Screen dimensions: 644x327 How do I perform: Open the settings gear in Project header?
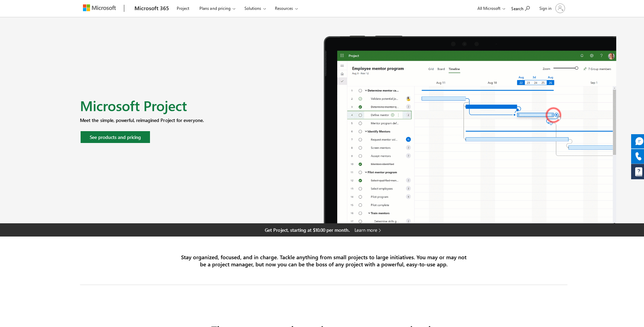coord(592,56)
